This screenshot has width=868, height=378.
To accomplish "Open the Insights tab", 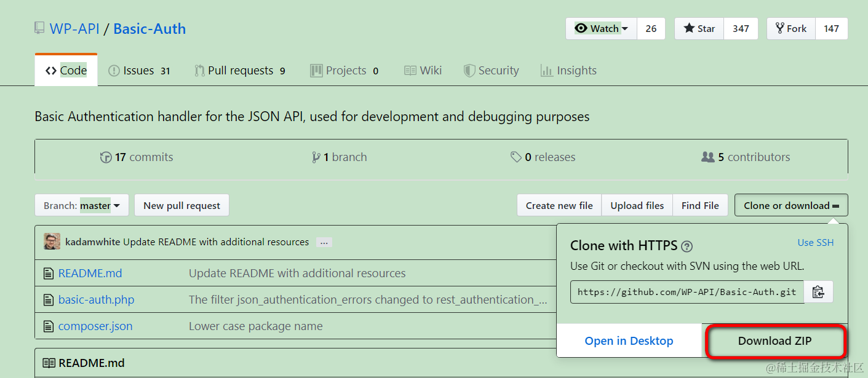I will [x=568, y=71].
